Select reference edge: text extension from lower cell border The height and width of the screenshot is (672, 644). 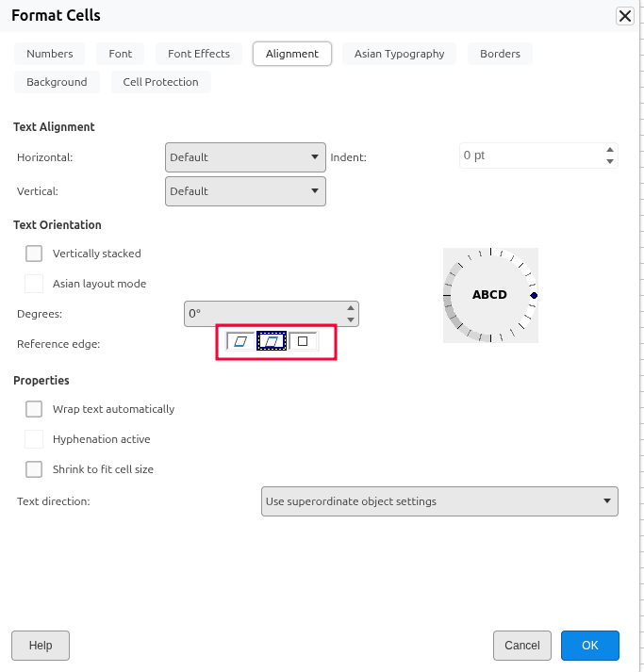[x=240, y=341]
